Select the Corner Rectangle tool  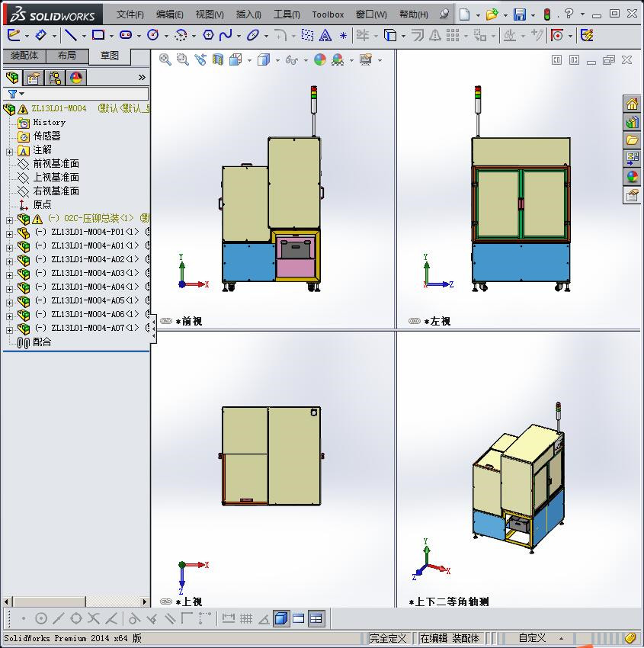point(98,35)
